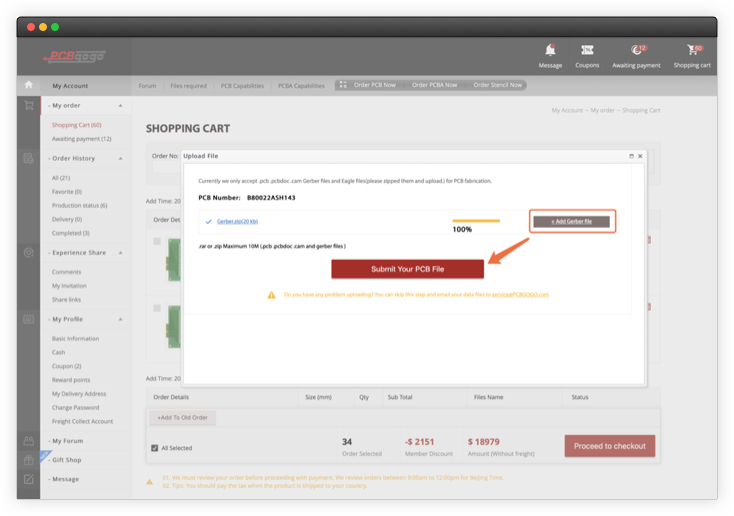Open the Gerber.zip file link
This screenshot has width=734, height=516.
tap(237, 221)
